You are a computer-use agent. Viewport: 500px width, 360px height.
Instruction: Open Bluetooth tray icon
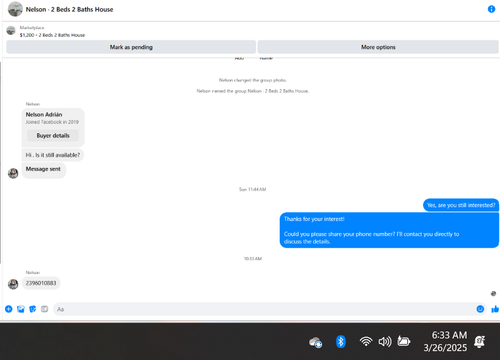[x=340, y=342]
